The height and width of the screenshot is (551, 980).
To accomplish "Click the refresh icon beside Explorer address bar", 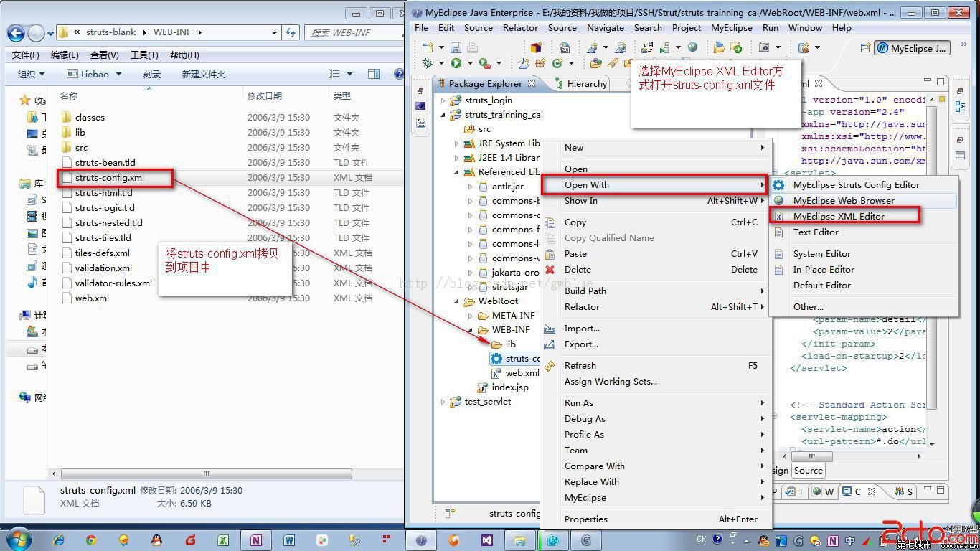I will click(x=290, y=32).
